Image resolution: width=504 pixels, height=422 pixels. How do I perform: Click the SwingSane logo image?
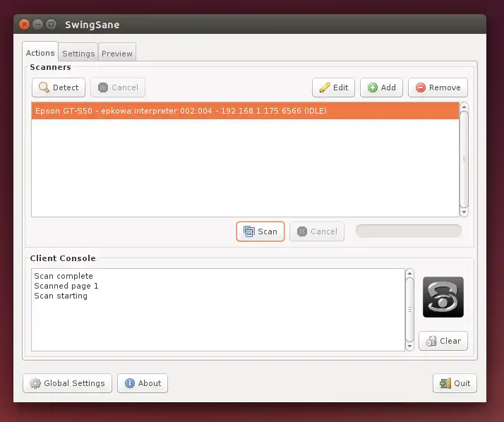(443, 297)
